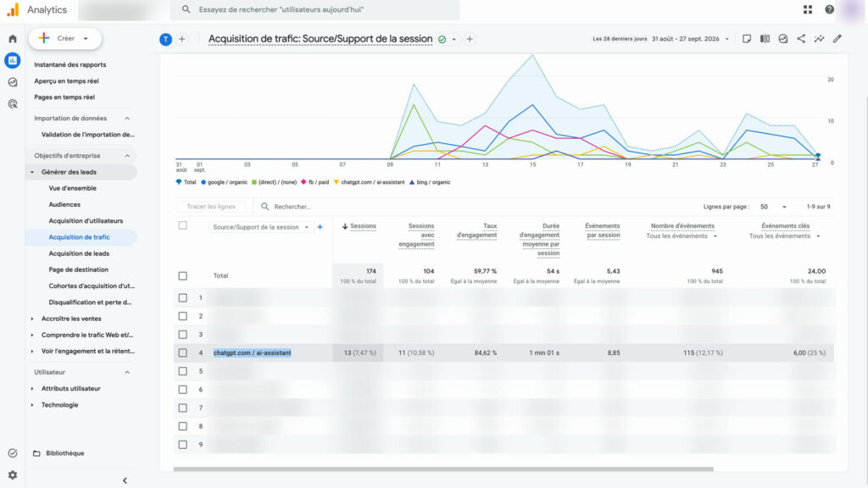The height and width of the screenshot is (488, 868).
Task: Click the trend sparkline icon in header
Action: click(820, 39)
